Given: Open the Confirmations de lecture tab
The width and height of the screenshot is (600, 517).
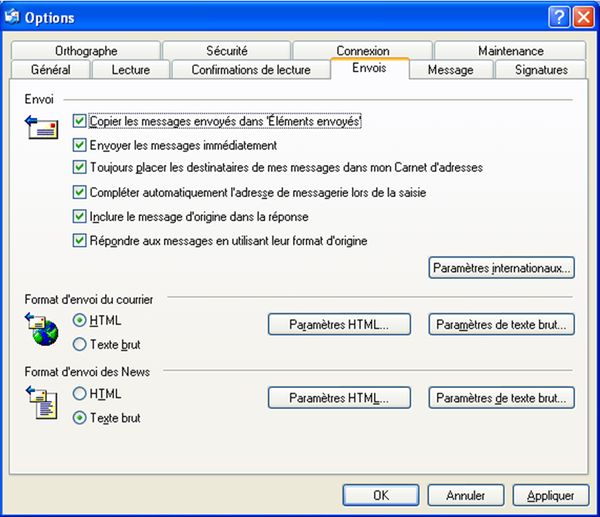Looking at the screenshot, I should point(251,70).
